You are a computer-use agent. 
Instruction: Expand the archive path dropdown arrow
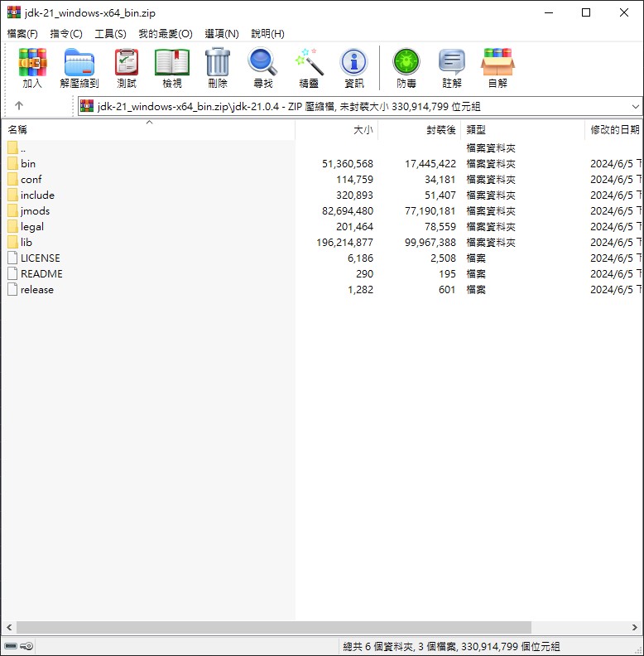tap(635, 107)
